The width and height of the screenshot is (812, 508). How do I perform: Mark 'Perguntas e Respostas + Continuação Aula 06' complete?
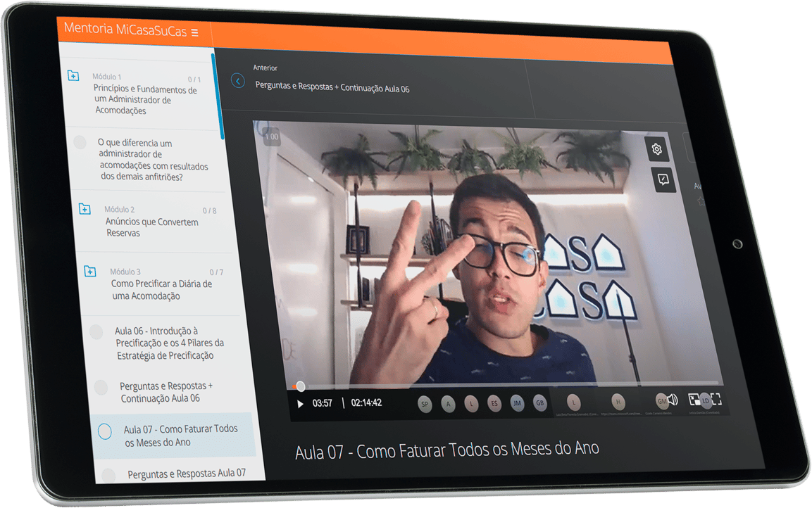pyautogui.click(x=101, y=386)
